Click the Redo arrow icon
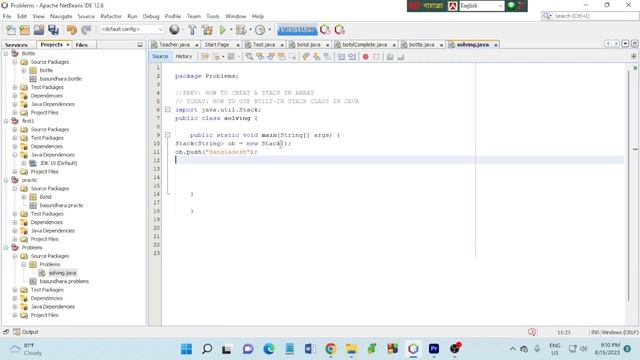The image size is (640, 360). click(x=86, y=30)
